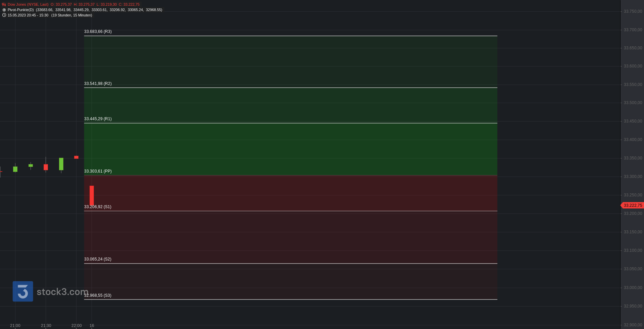The height and width of the screenshot is (329, 644).
Task: Click the 33.445,29 (R1) pivot line label
Action: coord(98,119)
